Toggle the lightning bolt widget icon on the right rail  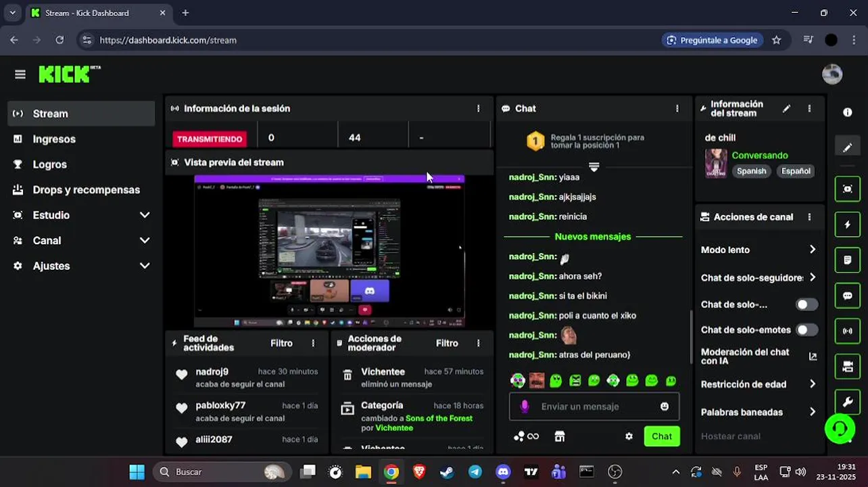tap(847, 225)
